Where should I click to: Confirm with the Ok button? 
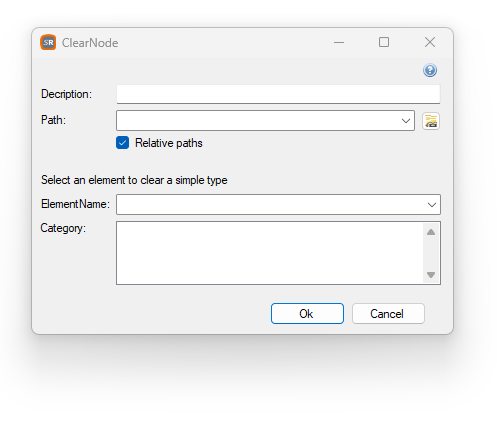click(307, 313)
